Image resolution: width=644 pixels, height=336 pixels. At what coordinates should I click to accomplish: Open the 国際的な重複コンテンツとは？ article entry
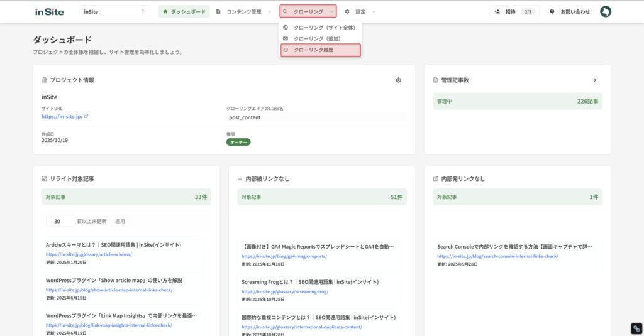(x=319, y=317)
